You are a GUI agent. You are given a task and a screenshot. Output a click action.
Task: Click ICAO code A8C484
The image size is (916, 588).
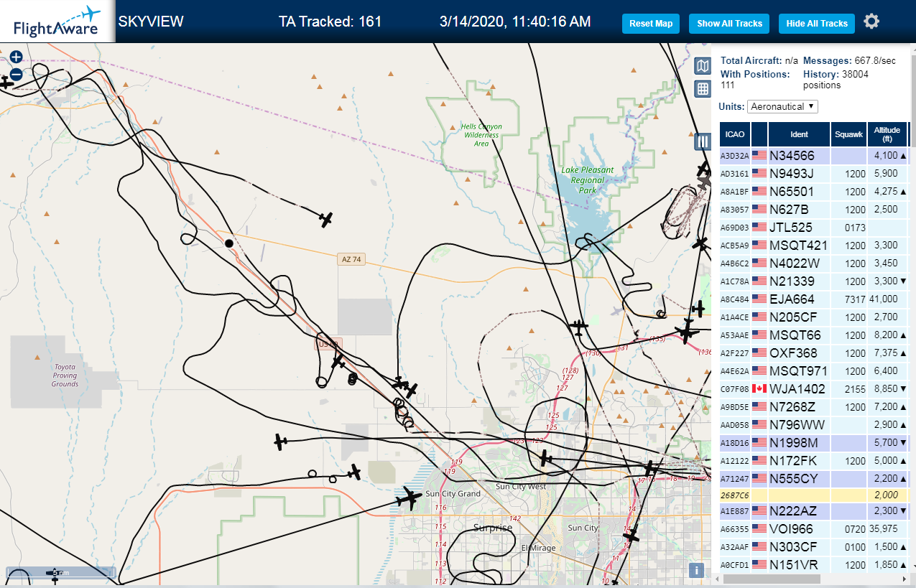pyautogui.click(x=735, y=299)
